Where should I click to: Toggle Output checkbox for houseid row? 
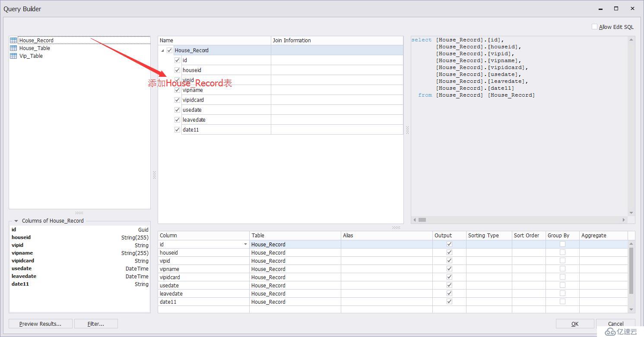click(x=449, y=252)
